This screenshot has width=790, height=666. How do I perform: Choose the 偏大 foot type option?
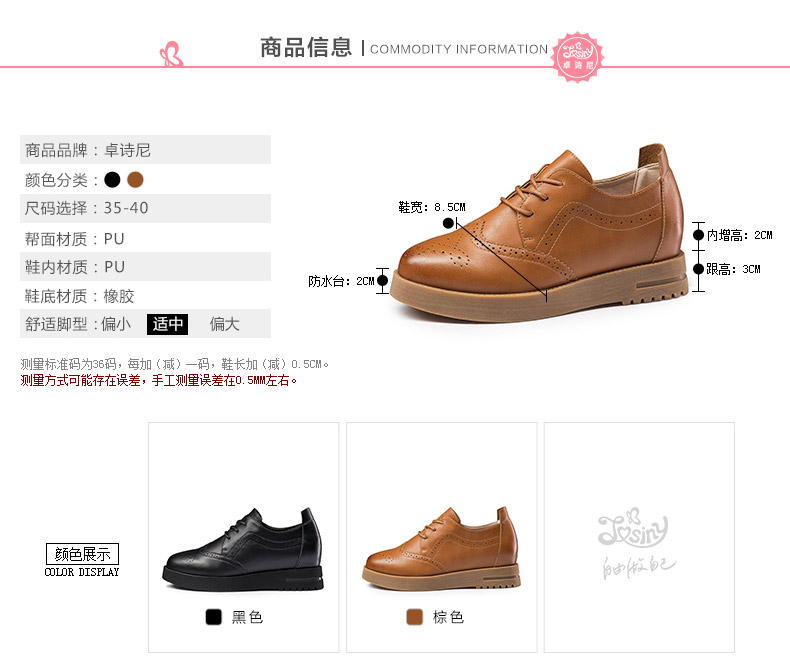click(x=224, y=324)
